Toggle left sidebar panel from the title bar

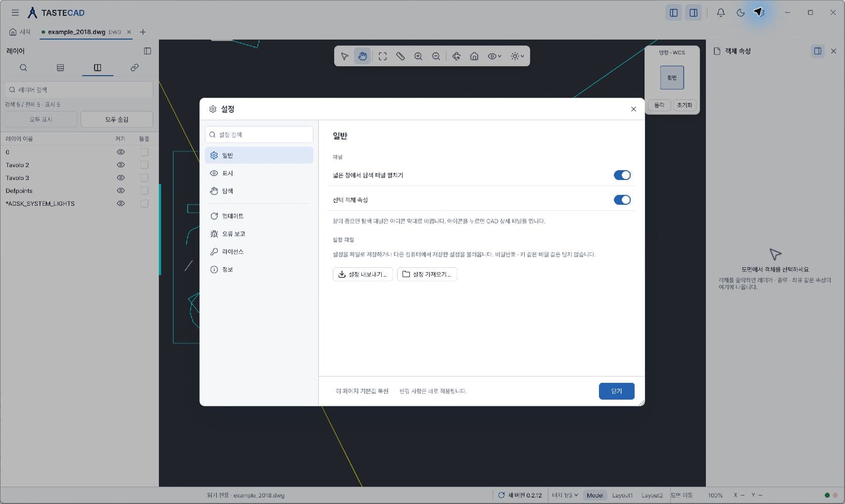click(674, 13)
